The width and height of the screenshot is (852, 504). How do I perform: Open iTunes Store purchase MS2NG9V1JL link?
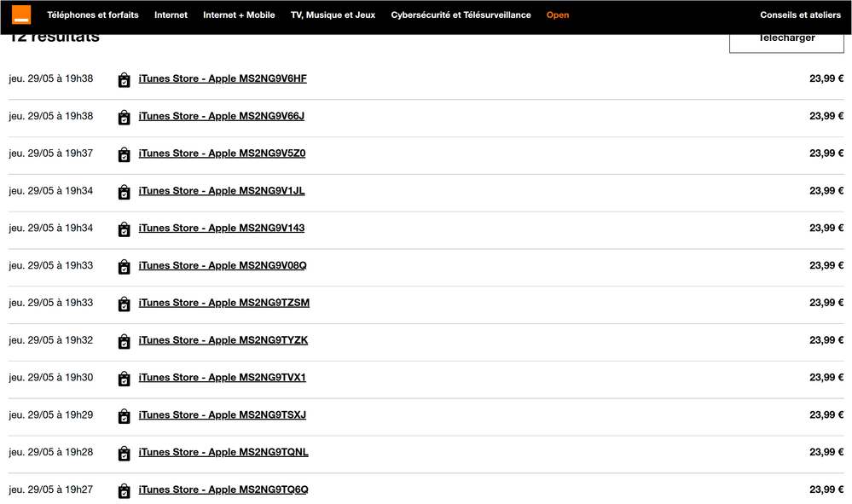pos(222,191)
